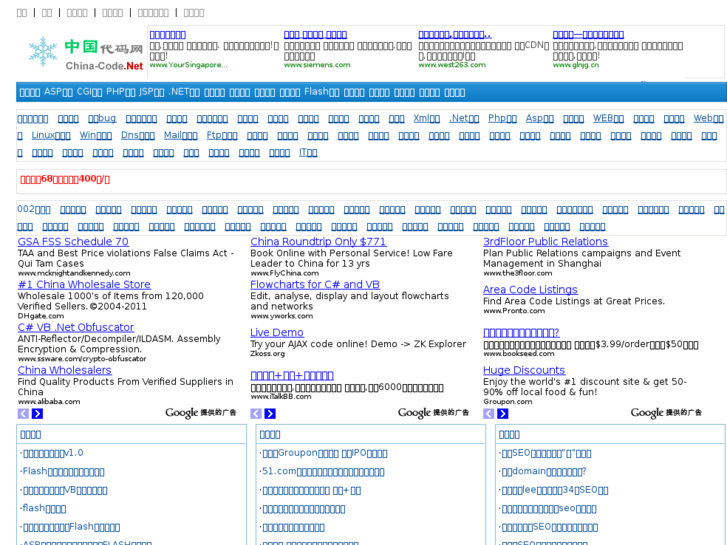This screenshot has height=545, width=727.
Task: Open the China Wholesalers ad link
Action: click(64, 370)
